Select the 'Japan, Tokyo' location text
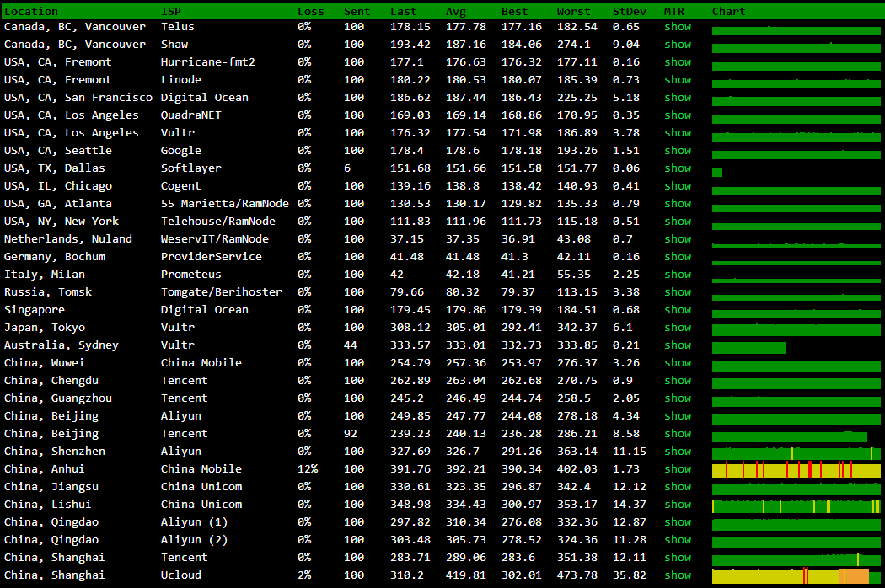Screen dimensions: 885x588 [x=45, y=328]
